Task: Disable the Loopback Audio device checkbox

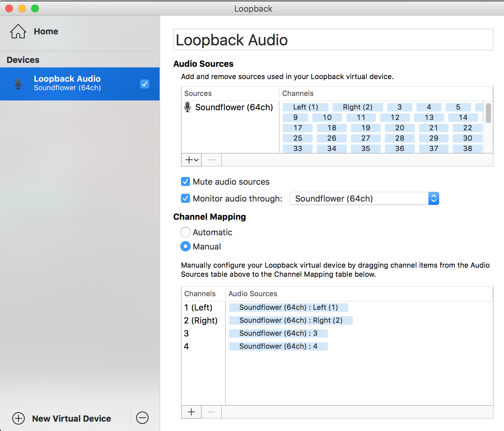Action: [x=145, y=84]
